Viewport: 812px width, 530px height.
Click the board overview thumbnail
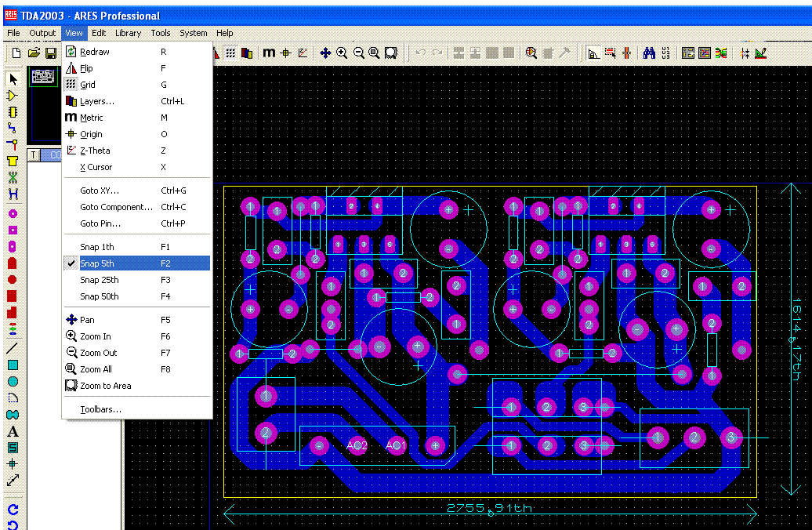44,77
